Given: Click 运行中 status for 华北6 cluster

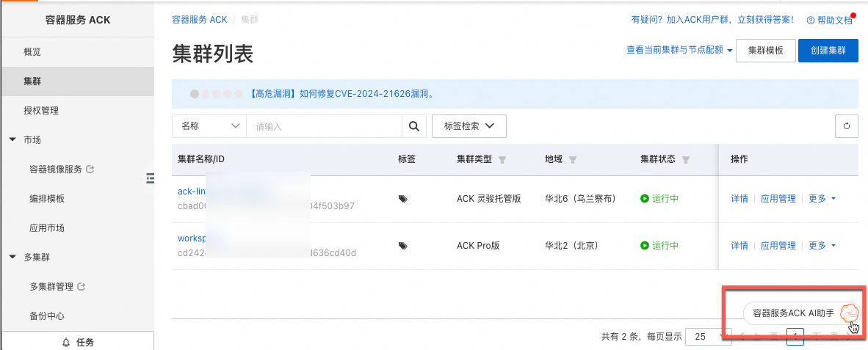Looking at the screenshot, I should point(659,199).
